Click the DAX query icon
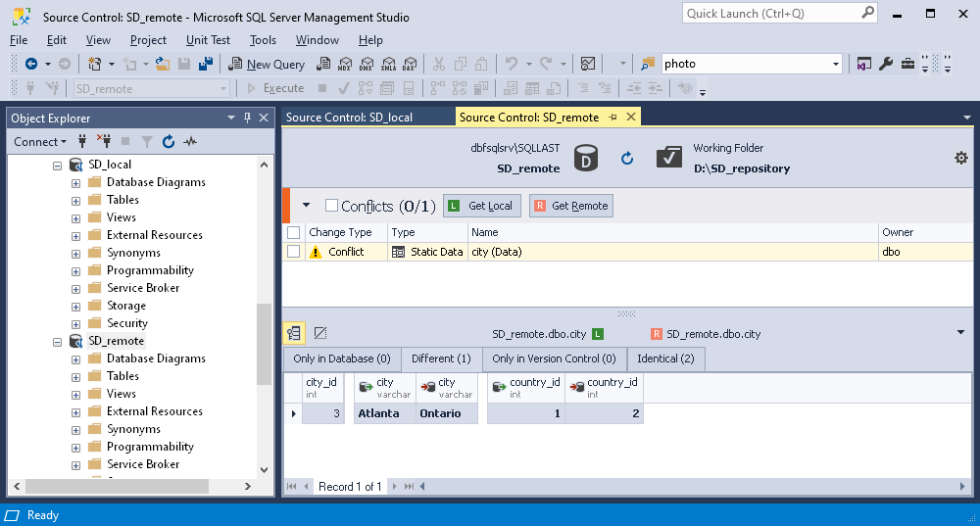980x526 pixels. tap(410, 64)
